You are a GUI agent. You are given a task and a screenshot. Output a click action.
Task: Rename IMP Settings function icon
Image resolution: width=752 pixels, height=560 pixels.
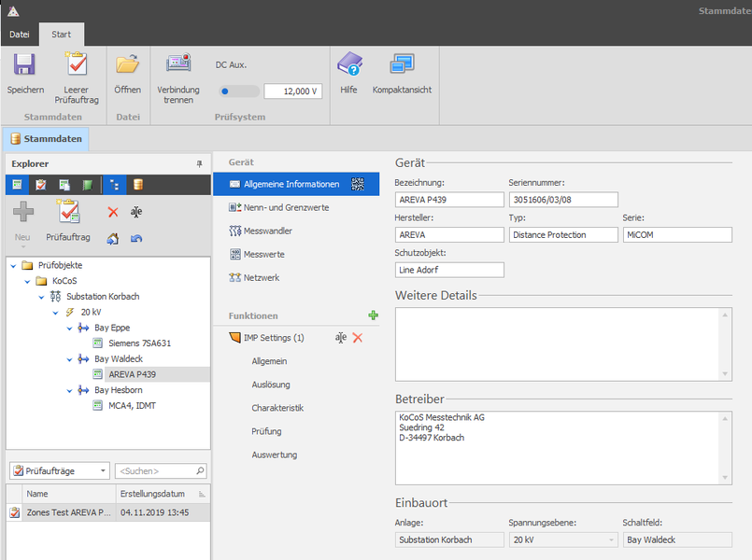[341, 338]
